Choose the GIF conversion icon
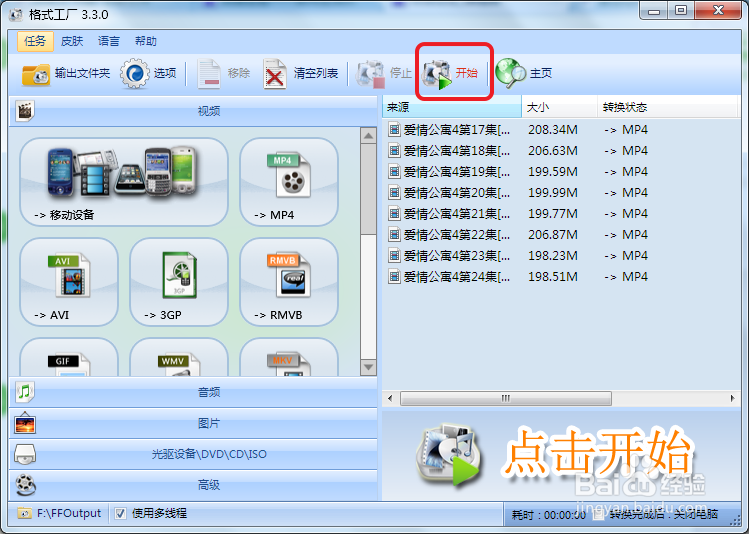This screenshot has height=534, width=749. 69,357
